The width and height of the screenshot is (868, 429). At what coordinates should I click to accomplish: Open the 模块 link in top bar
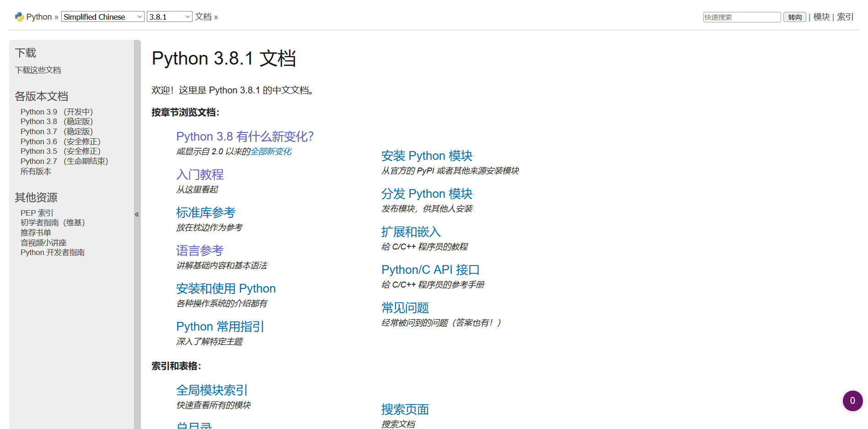821,17
